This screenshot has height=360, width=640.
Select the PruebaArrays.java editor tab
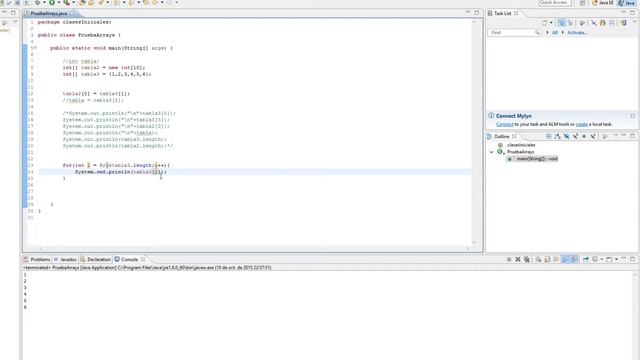click(48, 13)
